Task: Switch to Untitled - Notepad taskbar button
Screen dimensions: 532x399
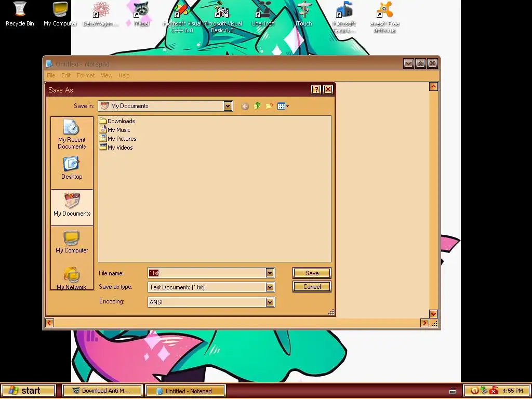Action: pyautogui.click(x=185, y=391)
